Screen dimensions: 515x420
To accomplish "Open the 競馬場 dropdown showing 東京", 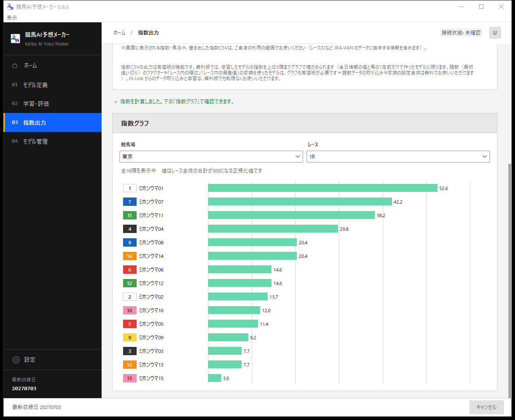I will tap(211, 157).
